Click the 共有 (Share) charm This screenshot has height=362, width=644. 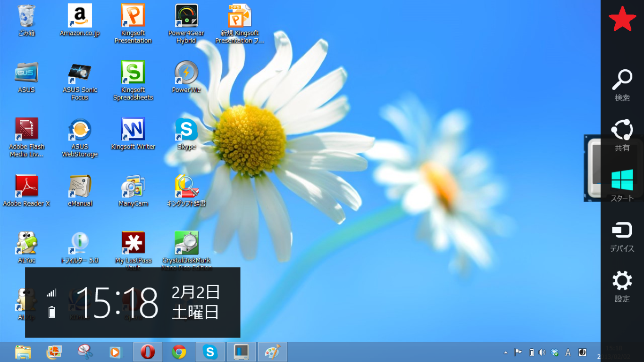pyautogui.click(x=622, y=134)
